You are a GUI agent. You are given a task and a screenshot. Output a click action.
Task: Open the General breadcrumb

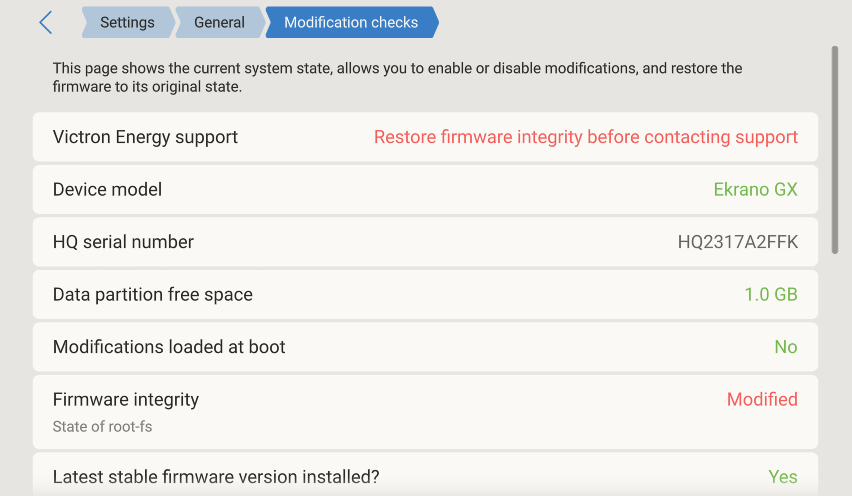point(219,23)
